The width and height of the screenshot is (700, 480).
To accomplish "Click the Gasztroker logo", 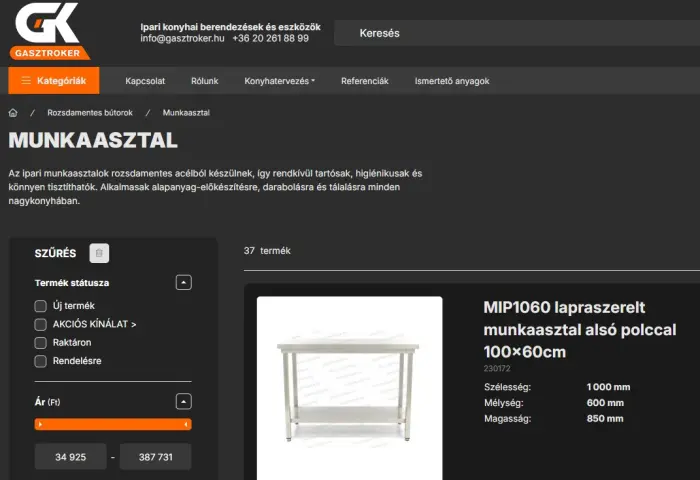I will coord(49,31).
